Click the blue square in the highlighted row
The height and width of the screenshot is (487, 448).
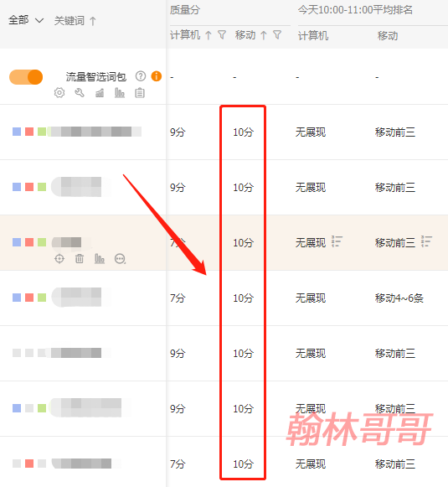[17, 242]
